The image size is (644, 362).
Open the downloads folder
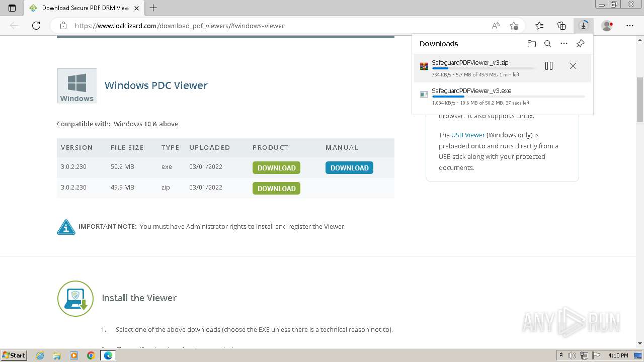tap(532, 44)
